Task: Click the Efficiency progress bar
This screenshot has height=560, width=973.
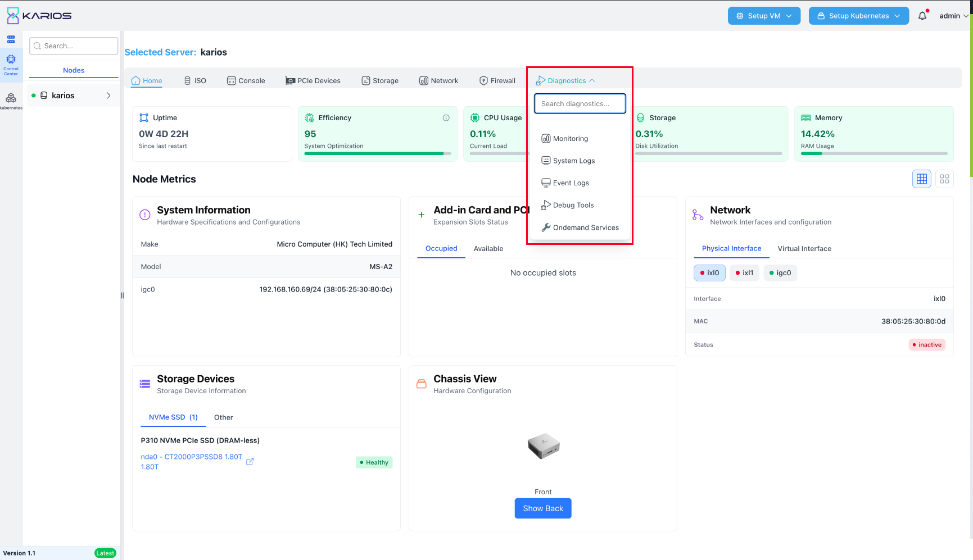Action: pyautogui.click(x=378, y=153)
